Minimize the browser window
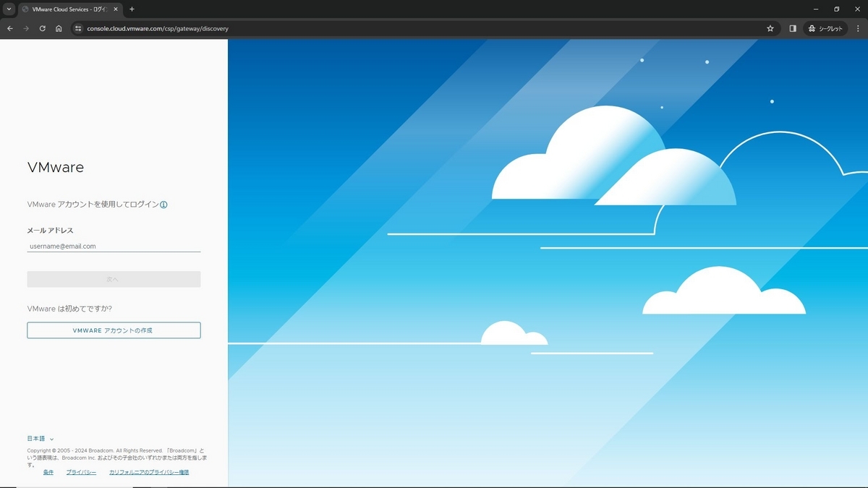This screenshot has width=868, height=488. pos(815,9)
